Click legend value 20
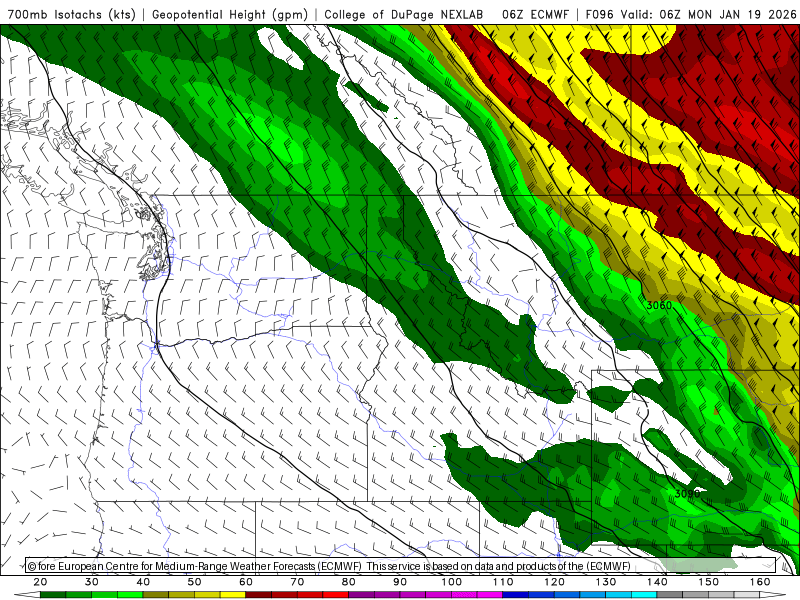This screenshot has height=600, width=800. click(40, 582)
